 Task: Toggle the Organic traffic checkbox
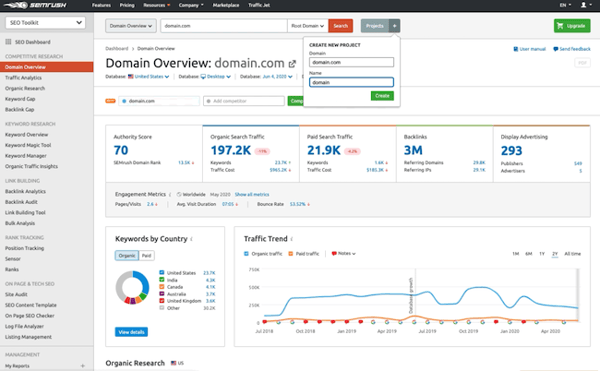tap(246, 254)
